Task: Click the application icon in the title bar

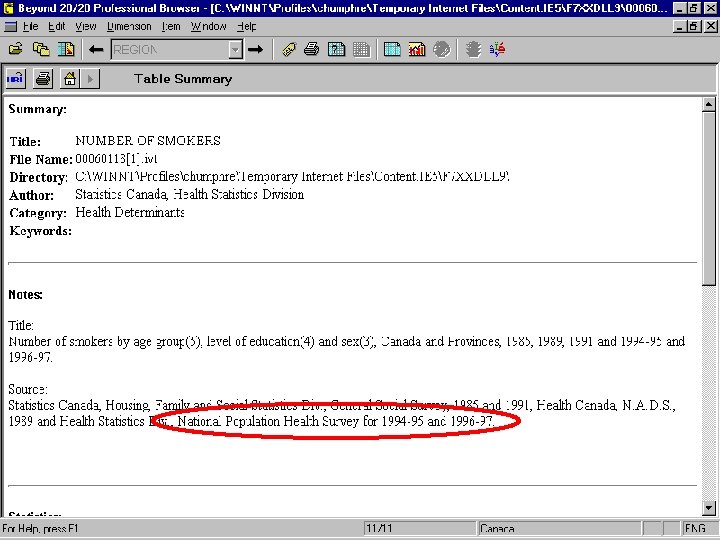Action: [x=9, y=8]
